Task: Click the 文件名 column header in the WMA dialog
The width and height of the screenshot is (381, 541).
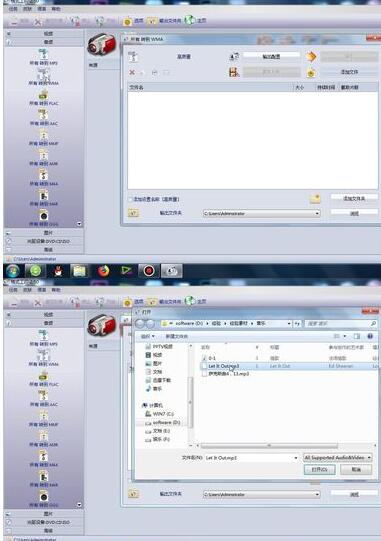Action: (x=211, y=87)
